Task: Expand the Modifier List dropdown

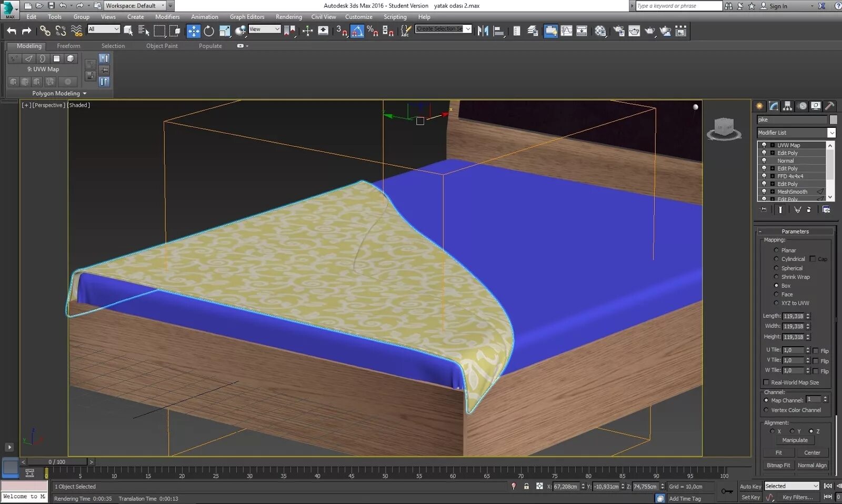Action: pyautogui.click(x=796, y=133)
